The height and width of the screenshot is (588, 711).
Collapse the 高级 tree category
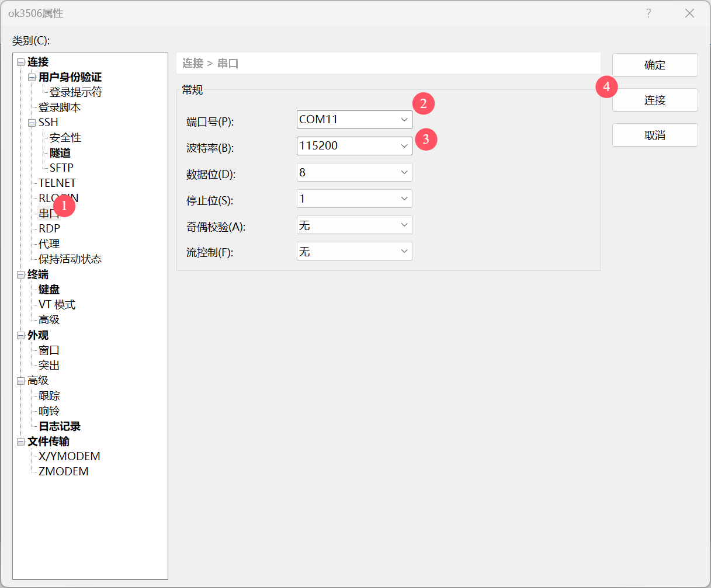coord(21,381)
